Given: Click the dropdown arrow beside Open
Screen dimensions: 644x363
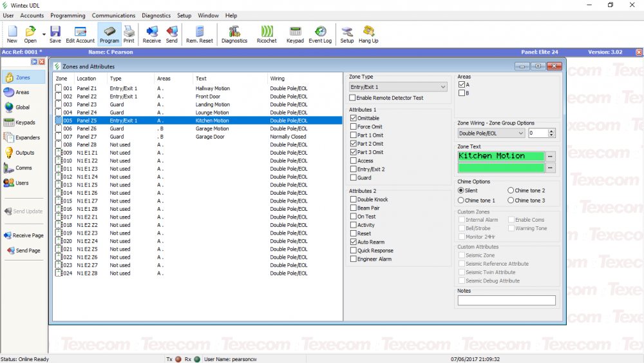Looking at the screenshot, I should [44, 34].
